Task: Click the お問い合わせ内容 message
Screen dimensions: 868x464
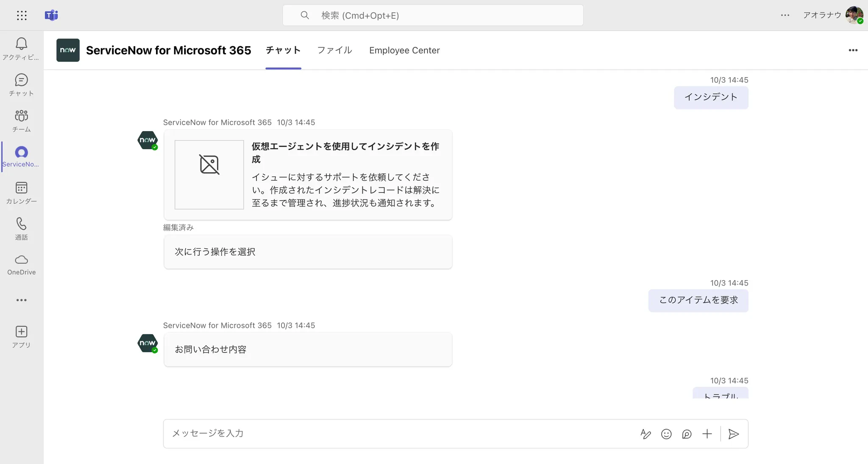Action: (308, 349)
